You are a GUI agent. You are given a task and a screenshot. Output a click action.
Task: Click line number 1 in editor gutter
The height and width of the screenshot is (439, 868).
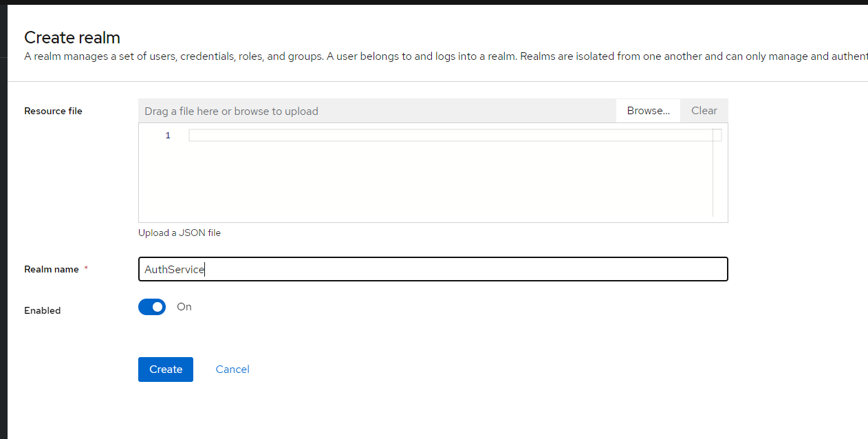click(x=168, y=136)
